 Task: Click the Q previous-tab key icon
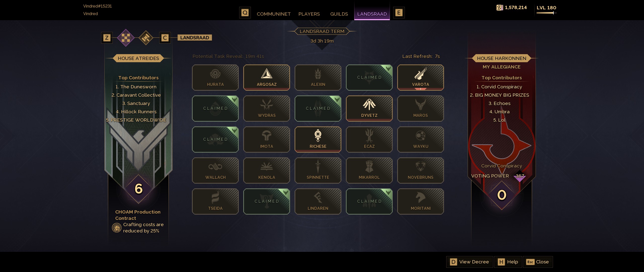click(245, 13)
